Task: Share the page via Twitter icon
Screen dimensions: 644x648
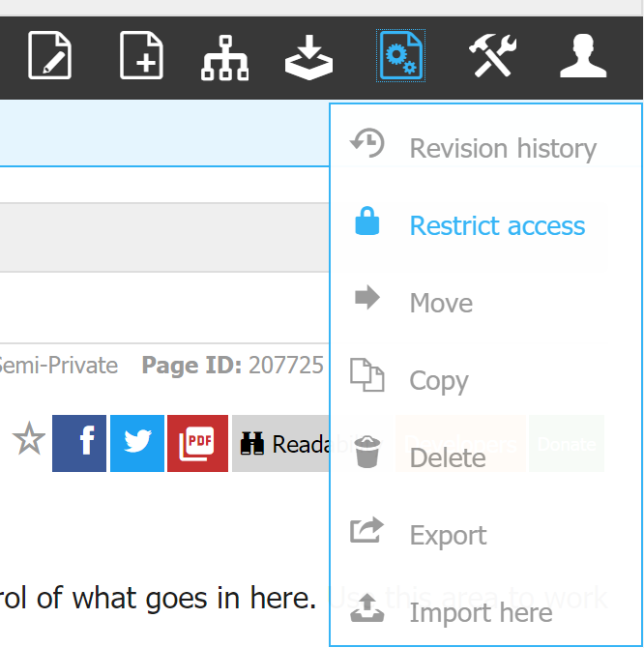Action: [x=137, y=443]
